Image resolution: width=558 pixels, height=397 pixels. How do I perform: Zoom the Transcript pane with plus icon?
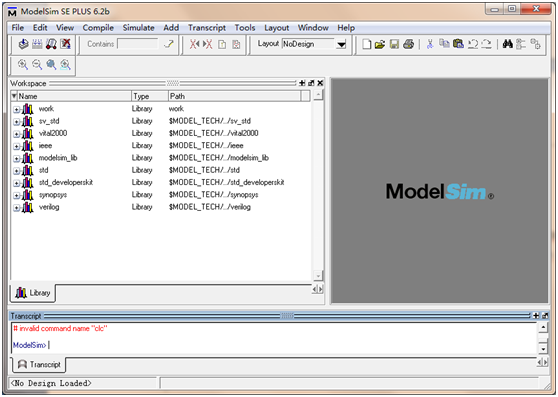click(536, 316)
